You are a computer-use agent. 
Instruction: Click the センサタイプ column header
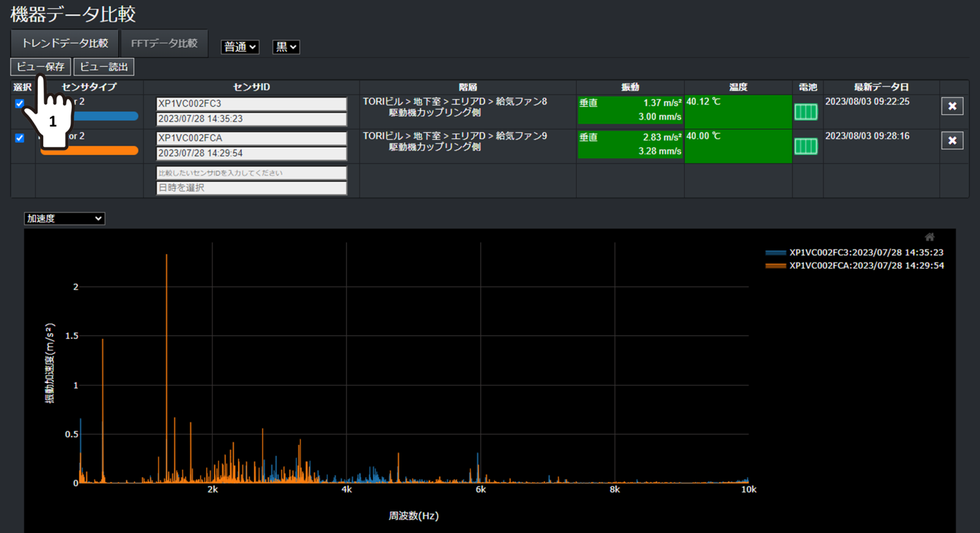point(89,87)
